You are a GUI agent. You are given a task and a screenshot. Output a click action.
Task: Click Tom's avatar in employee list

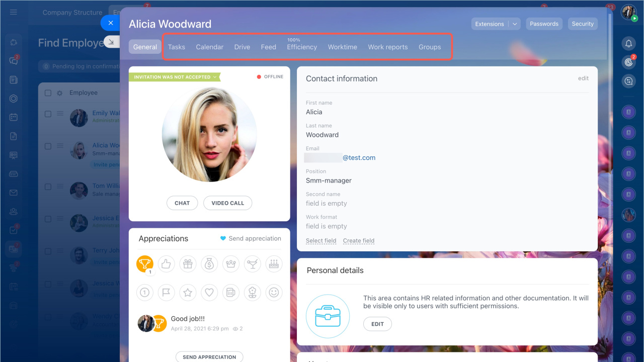click(x=79, y=191)
